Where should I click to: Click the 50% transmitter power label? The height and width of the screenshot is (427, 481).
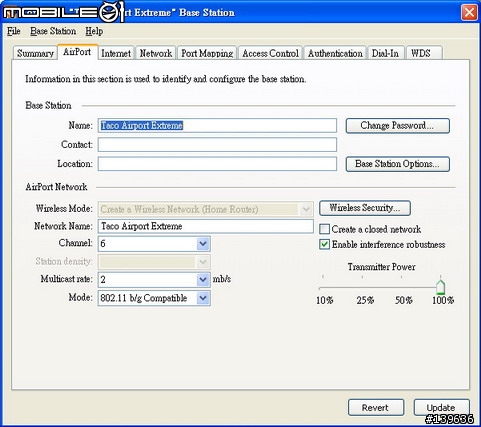[x=404, y=300]
